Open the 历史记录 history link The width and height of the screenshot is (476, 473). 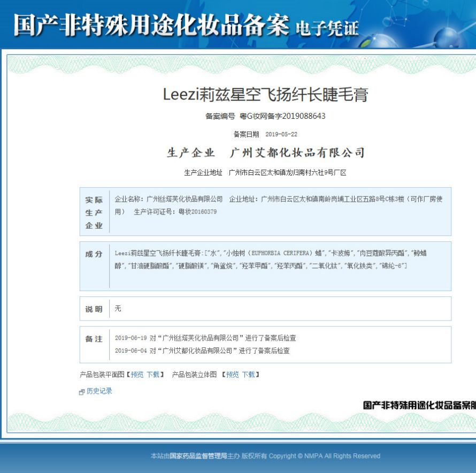(x=99, y=391)
